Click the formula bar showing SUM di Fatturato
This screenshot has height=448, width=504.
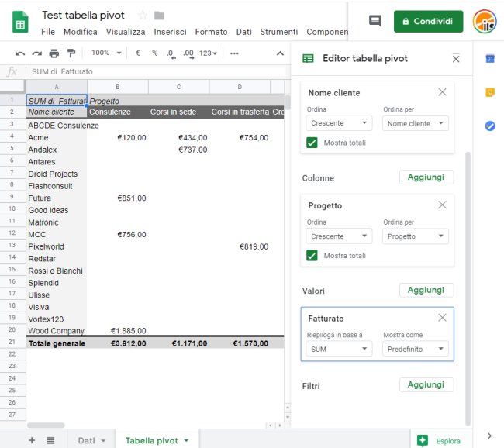click(155, 72)
